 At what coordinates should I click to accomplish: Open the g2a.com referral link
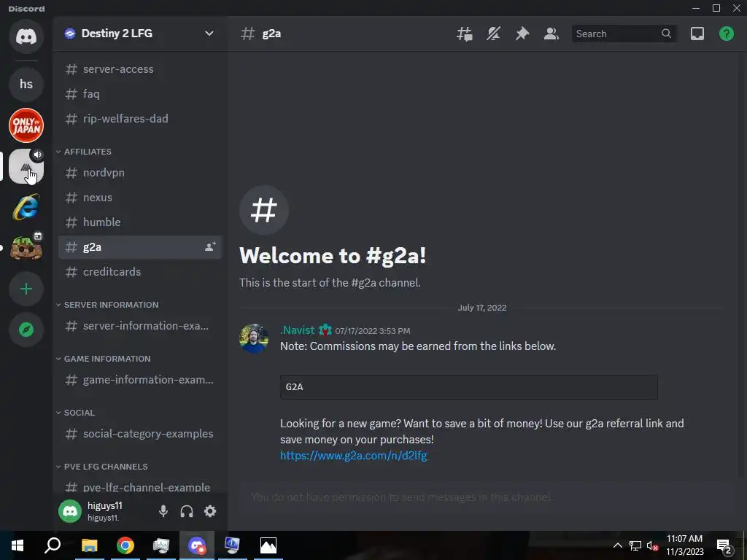354,456
